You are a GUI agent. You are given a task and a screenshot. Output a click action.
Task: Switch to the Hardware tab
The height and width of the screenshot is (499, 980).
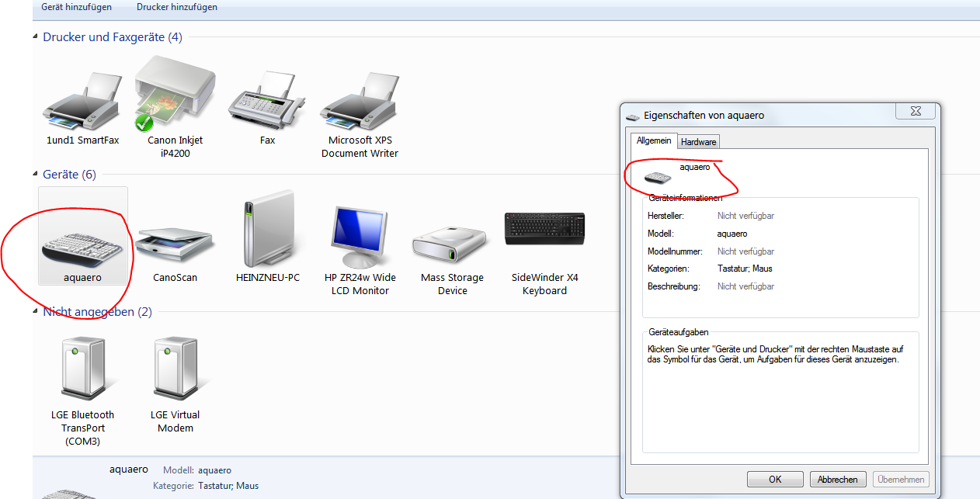click(x=698, y=142)
